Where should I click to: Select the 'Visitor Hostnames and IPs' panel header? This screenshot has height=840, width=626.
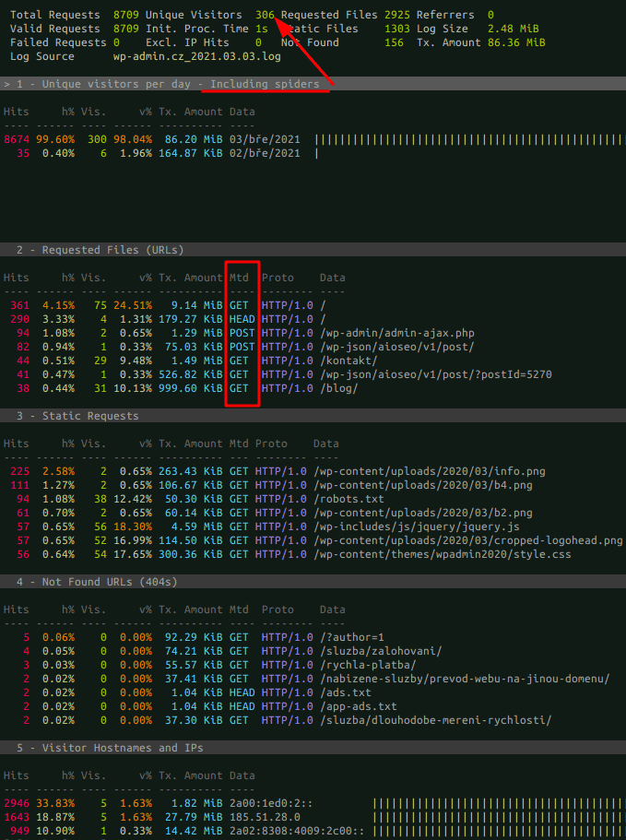[x=313, y=748]
